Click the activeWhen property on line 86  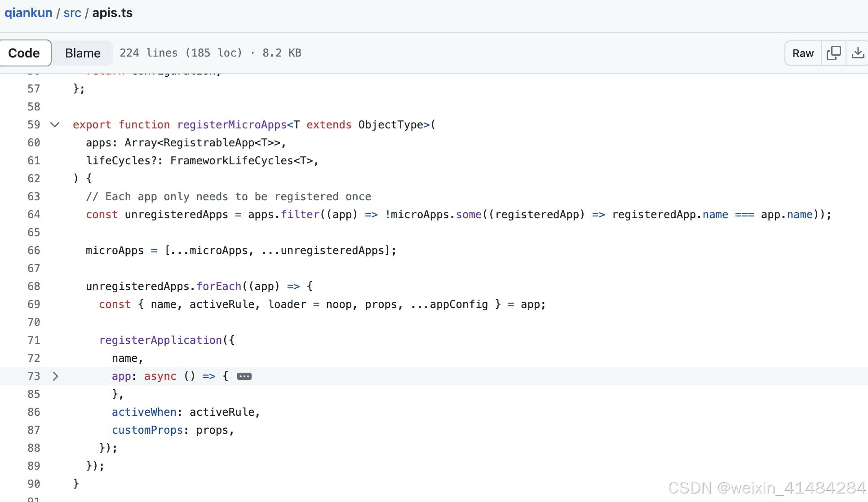144,412
